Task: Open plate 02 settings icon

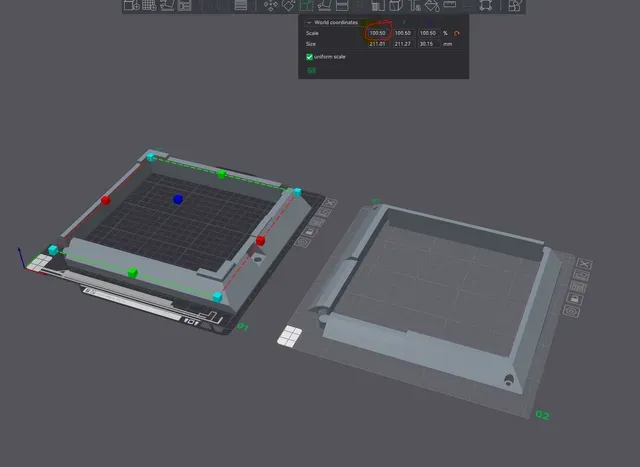Action: coord(571,311)
